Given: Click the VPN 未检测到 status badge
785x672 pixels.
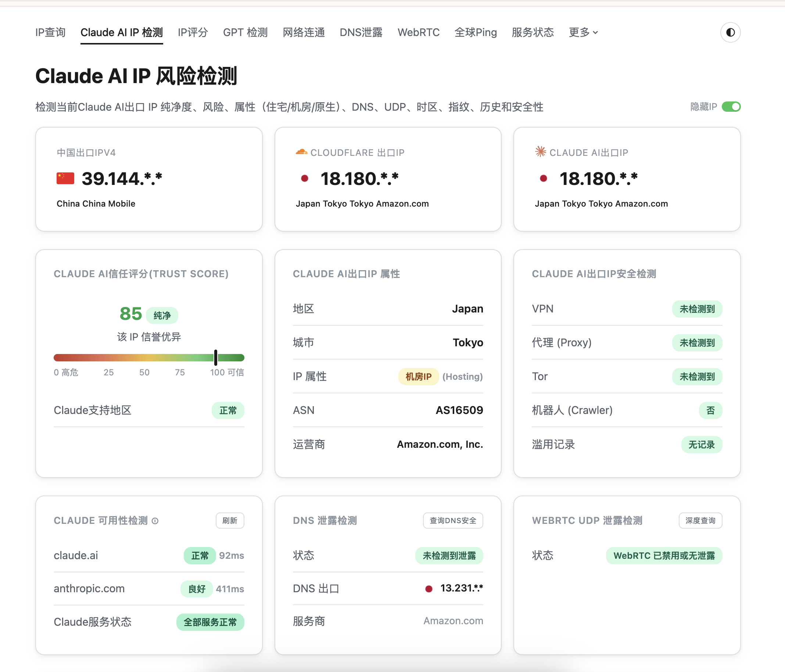Looking at the screenshot, I should [697, 309].
